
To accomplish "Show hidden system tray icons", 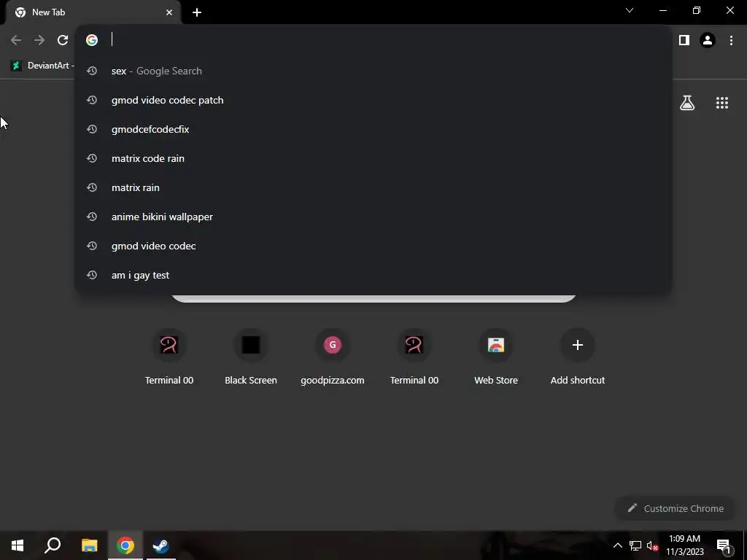I will tap(617, 545).
